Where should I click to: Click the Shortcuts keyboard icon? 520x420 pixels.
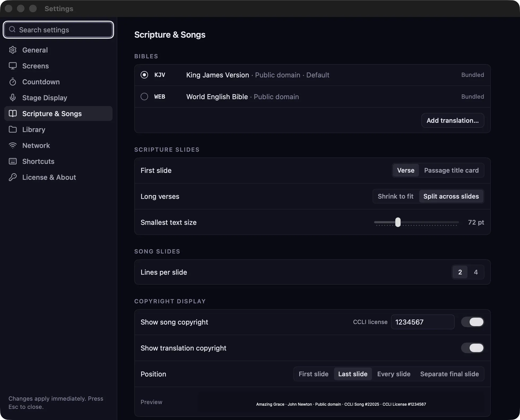pyautogui.click(x=13, y=161)
